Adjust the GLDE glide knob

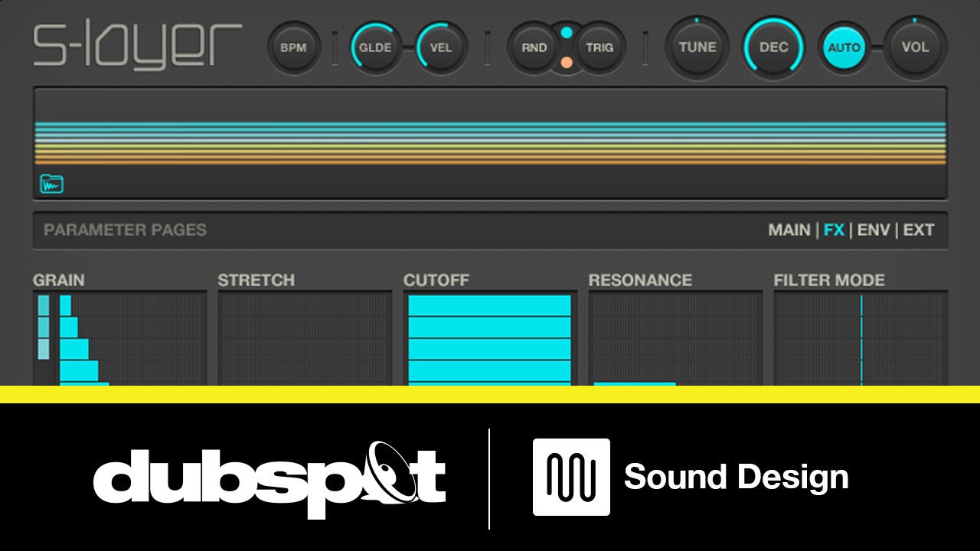376,47
